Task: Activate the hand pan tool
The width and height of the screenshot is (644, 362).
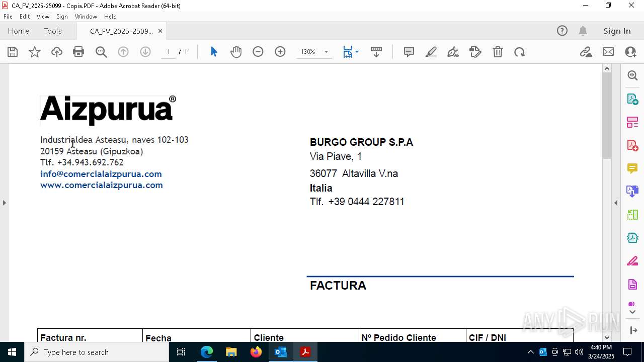Action: coord(236,52)
